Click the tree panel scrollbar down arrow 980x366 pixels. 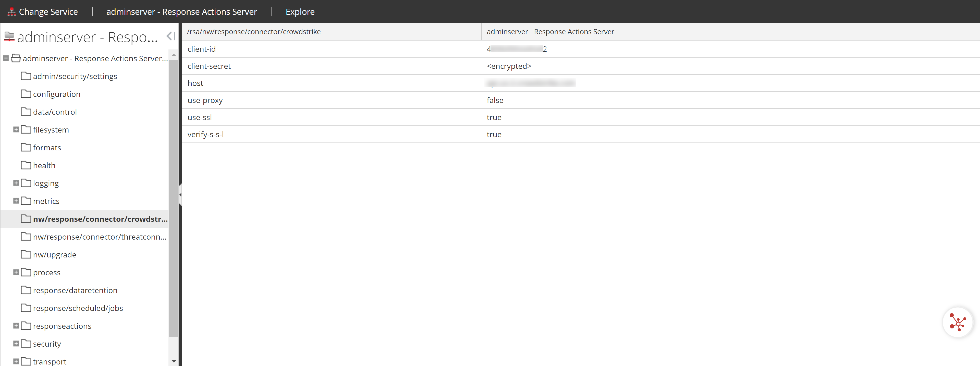tap(174, 361)
